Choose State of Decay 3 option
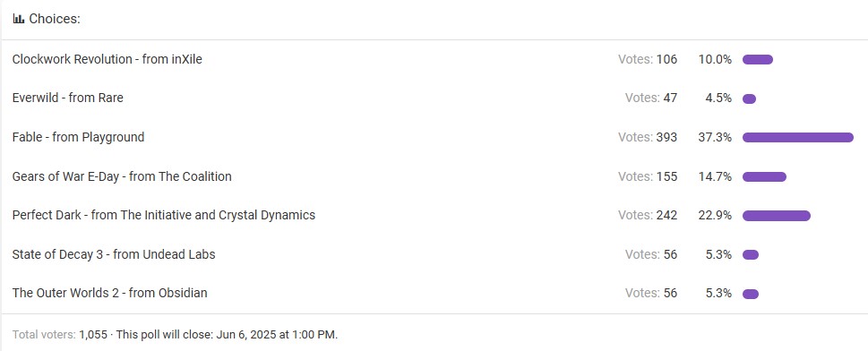Image resolution: width=868 pixels, height=351 pixels. pos(114,254)
